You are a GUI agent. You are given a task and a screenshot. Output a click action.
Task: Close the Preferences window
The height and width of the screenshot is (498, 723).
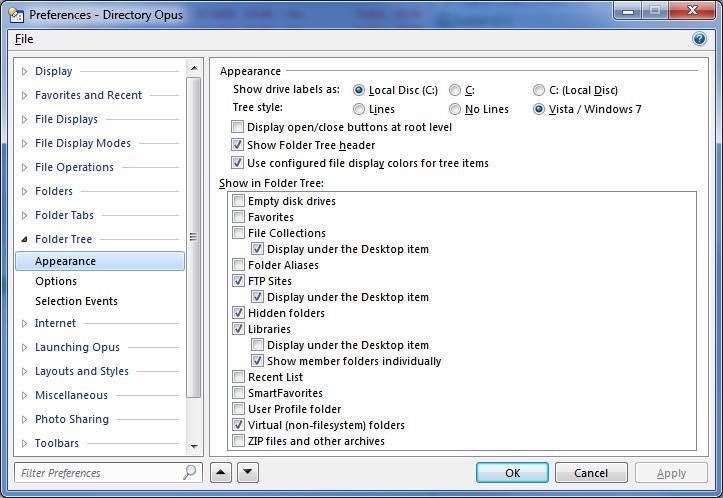click(x=692, y=11)
